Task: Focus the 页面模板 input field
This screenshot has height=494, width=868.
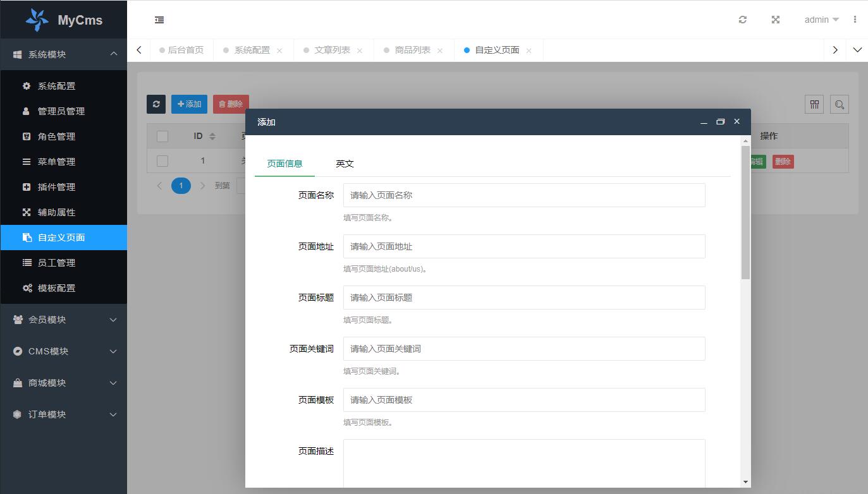Action: tap(524, 400)
